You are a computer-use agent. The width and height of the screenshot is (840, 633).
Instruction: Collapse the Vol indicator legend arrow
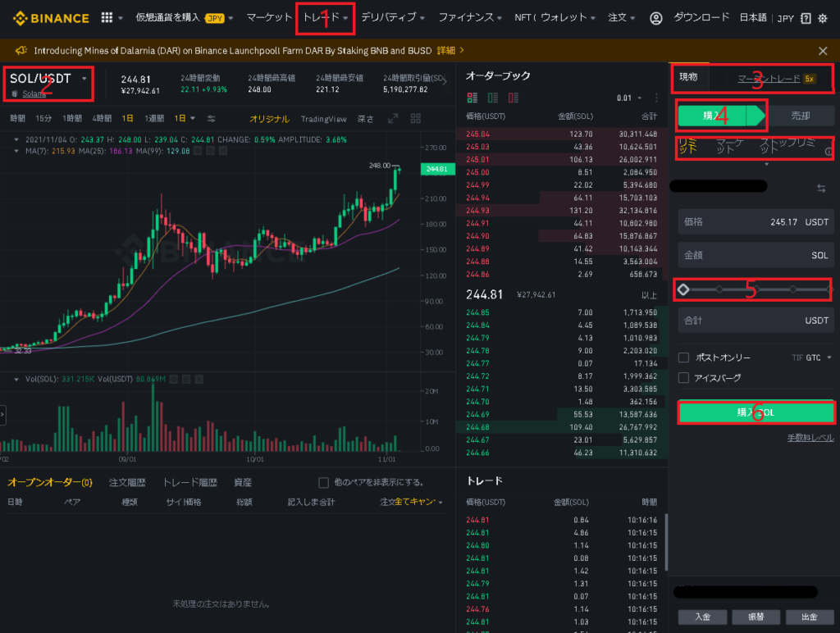point(16,379)
